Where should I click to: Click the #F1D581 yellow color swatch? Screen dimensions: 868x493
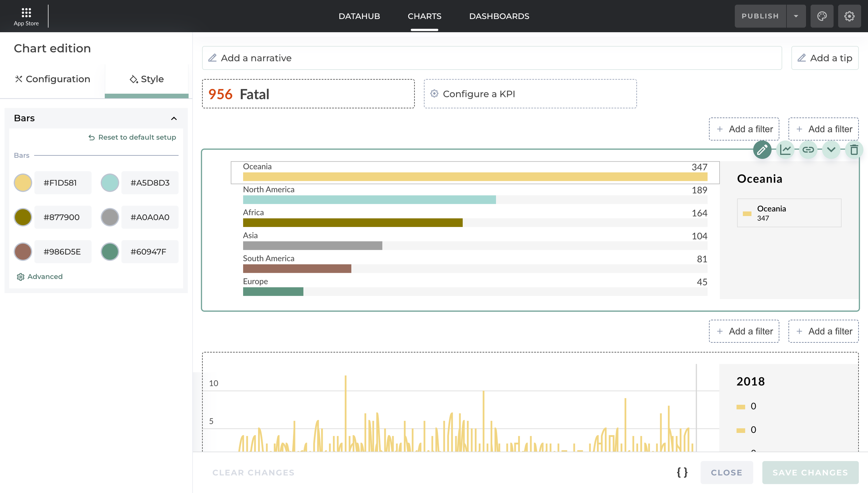coord(23,183)
